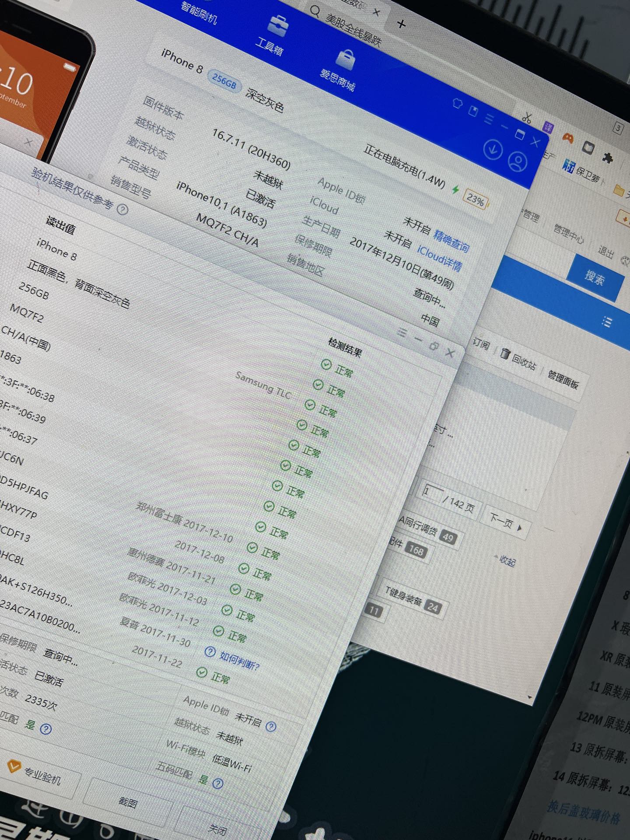The width and height of the screenshot is (630, 840).
Task: Click the webpage scrollbar down arrow
Action: click(530, 696)
